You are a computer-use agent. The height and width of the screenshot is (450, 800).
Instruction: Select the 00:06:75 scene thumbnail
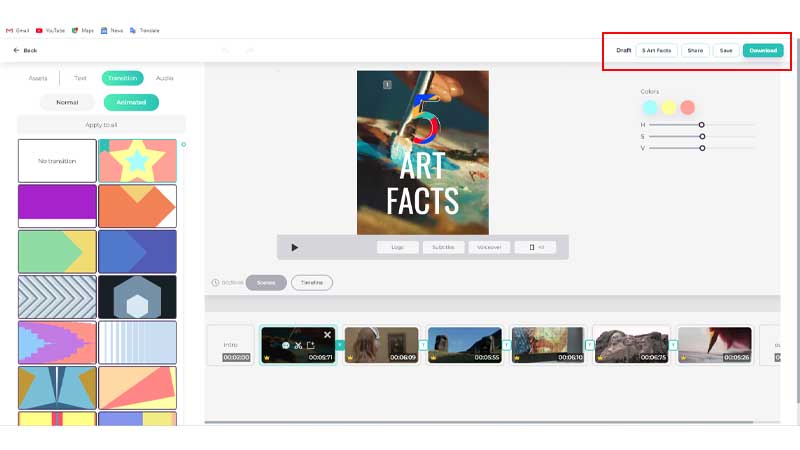[x=632, y=345]
